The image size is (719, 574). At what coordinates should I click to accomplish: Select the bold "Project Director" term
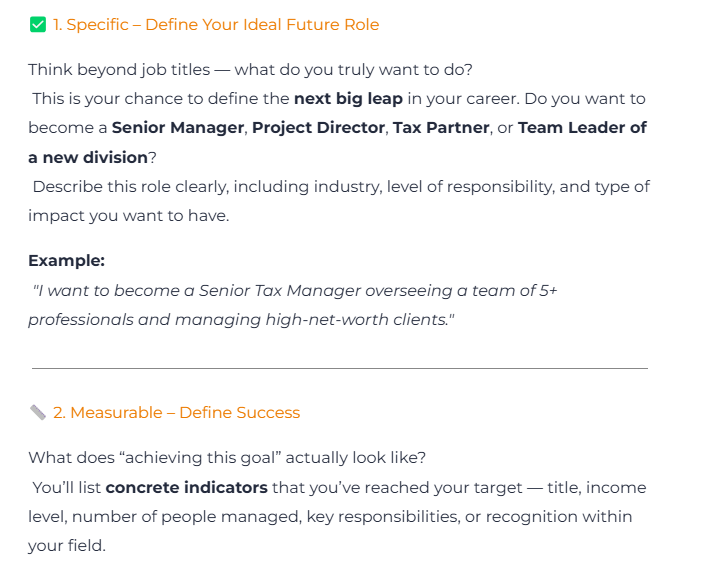[318, 128]
